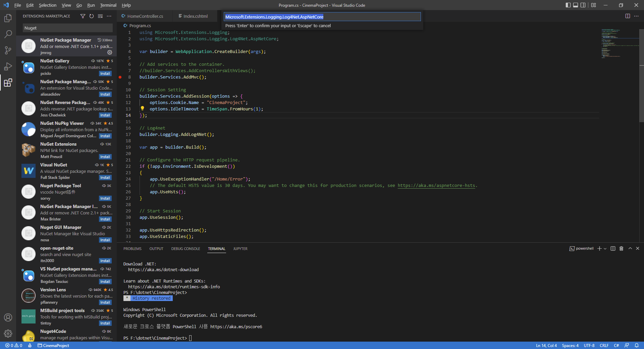Screen dimensions: 644x349
Task: Change encoding UTF-8 in status bar
Action: 589,345
